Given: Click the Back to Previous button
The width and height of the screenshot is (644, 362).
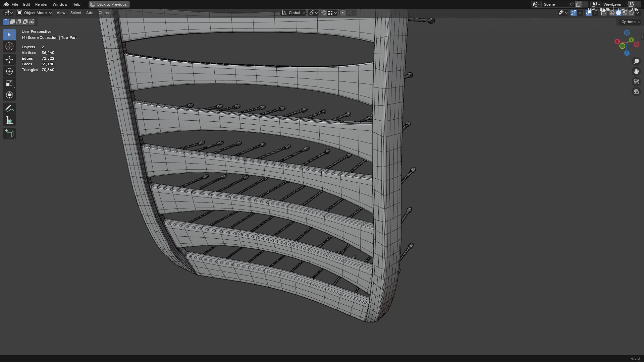Looking at the screenshot, I should pos(109,4).
